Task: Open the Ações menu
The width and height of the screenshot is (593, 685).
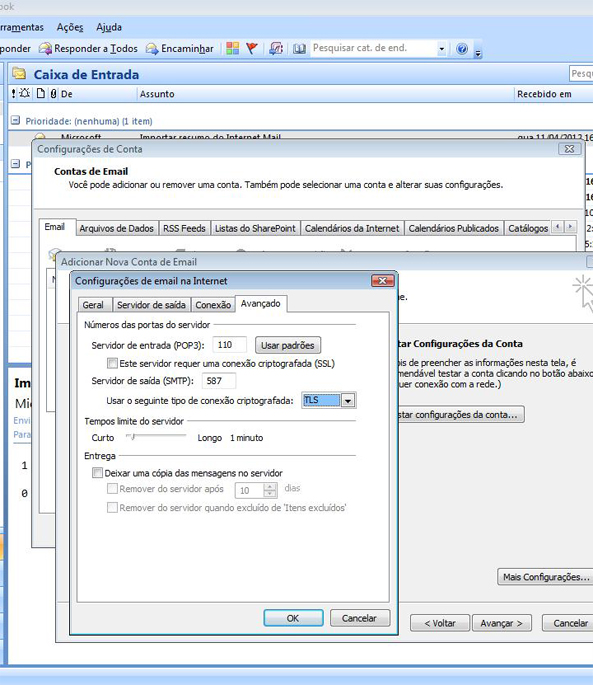Action: 69,27
